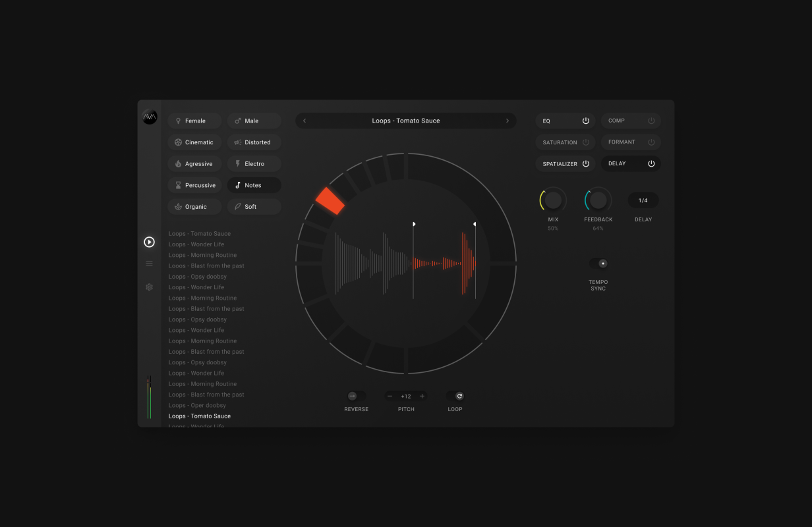
Task: Click the Feedback knob
Action: [x=598, y=200]
